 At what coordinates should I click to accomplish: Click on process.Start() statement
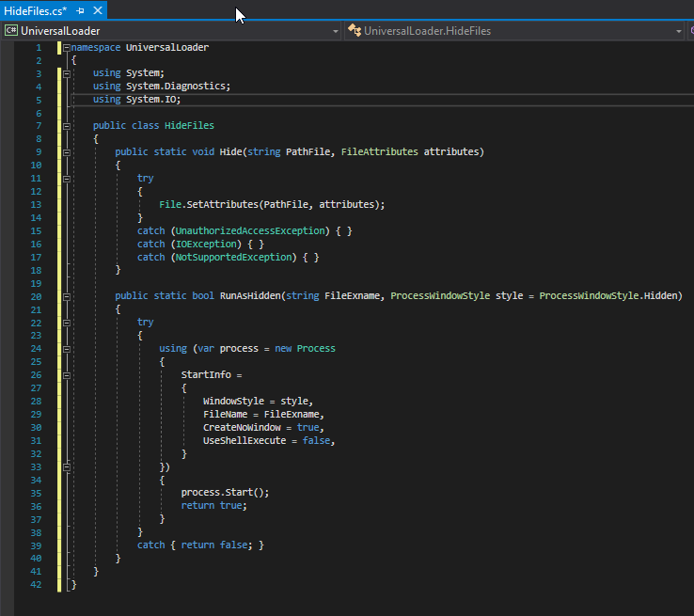pyautogui.click(x=225, y=492)
